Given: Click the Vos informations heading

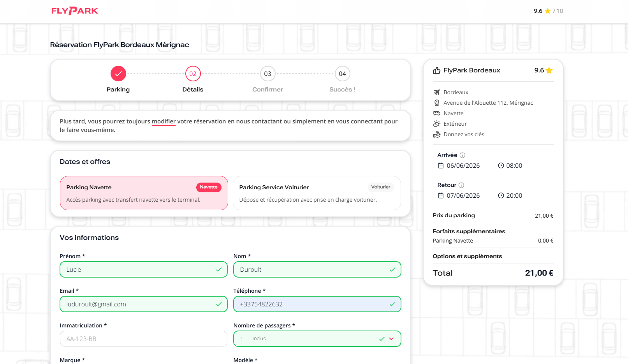Looking at the screenshot, I should [89, 237].
